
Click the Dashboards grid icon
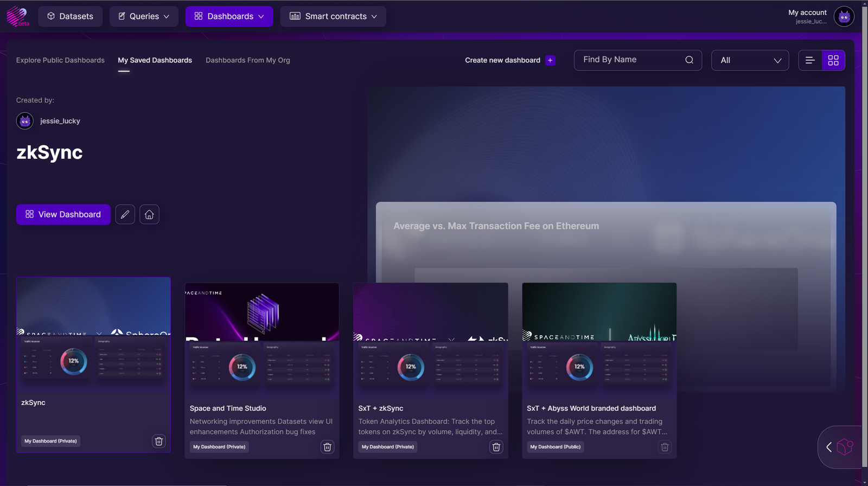coord(199,16)
